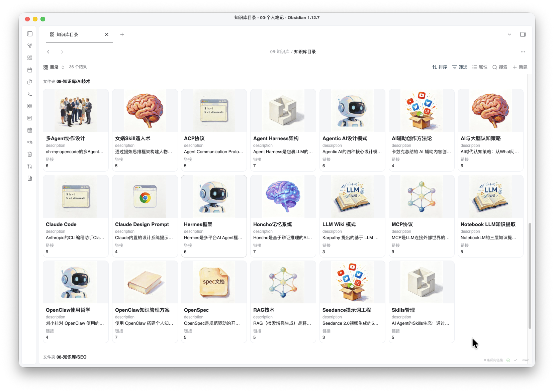Image resolution: width=554 pixels, height=392 pixels.
Task: Click the Claude Code card title
Action: tap(61, 224)
